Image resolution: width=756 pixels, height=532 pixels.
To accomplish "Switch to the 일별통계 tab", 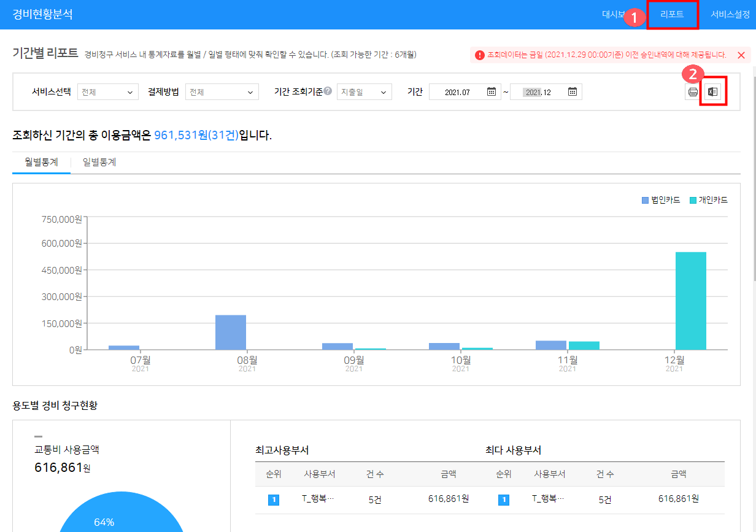I will [99, 163].
